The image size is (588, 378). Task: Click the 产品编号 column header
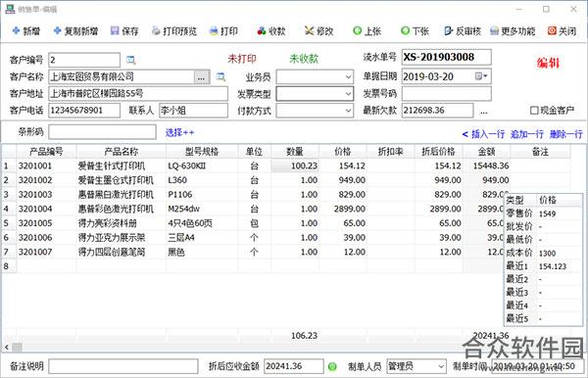pos(46,152)
